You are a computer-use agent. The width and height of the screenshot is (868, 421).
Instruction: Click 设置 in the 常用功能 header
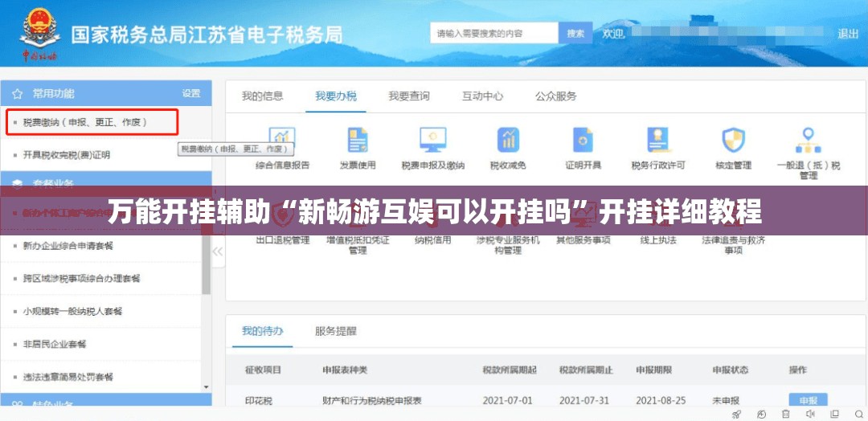(191, 93)
